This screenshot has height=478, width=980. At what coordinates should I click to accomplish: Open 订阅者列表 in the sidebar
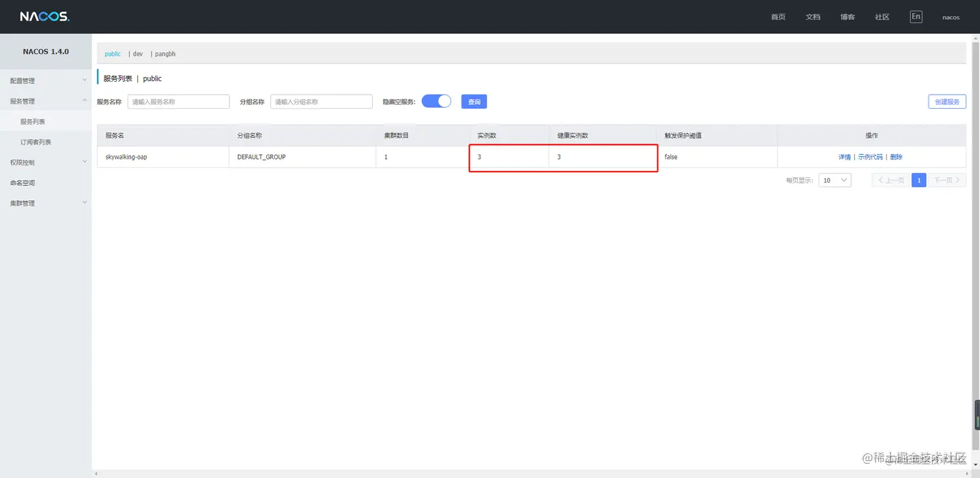click(x=35, y=142)
